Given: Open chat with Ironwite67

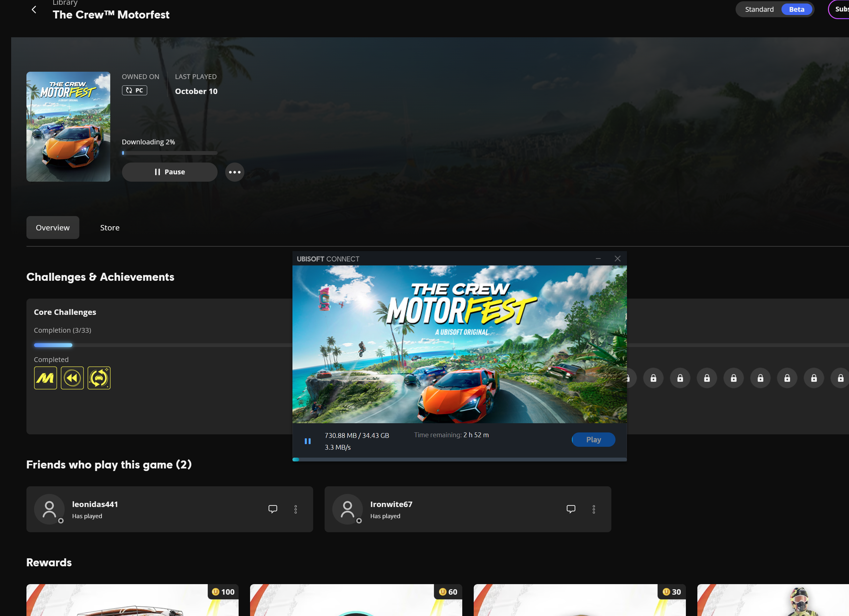Looking at the screenshot, I should [x=571, y=509].
